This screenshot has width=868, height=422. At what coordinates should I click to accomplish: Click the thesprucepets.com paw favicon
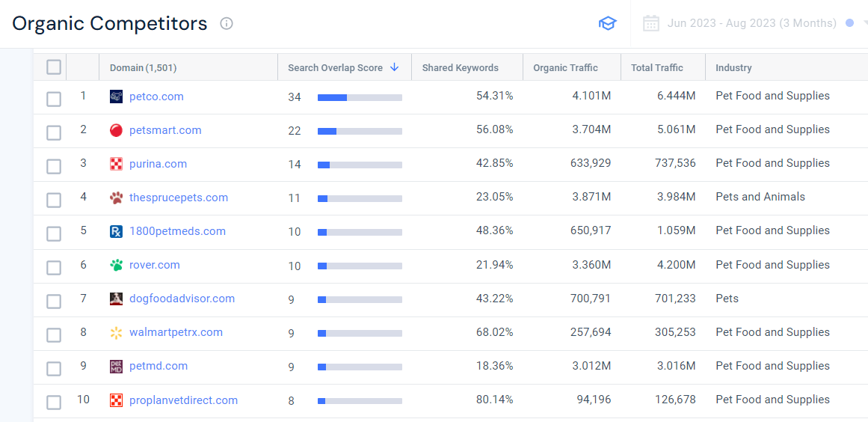click(x=116, y=198)
